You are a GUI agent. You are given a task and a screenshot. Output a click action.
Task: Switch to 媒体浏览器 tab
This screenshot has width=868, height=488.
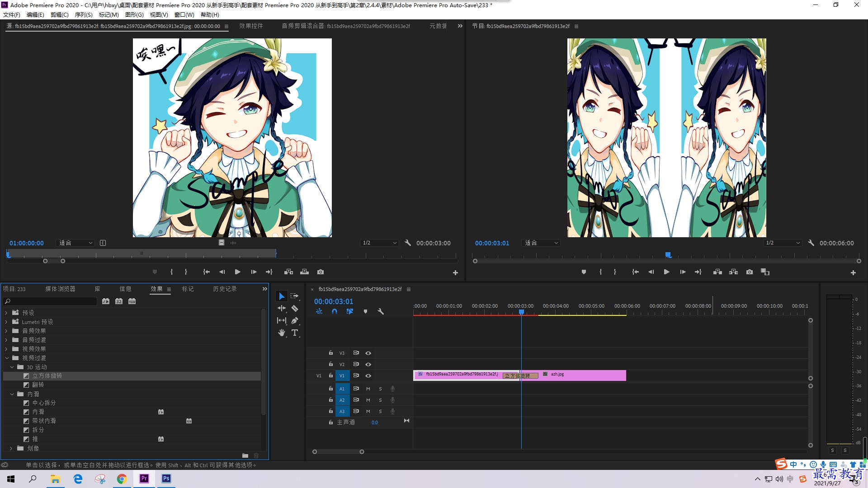(x=60, y=289)
